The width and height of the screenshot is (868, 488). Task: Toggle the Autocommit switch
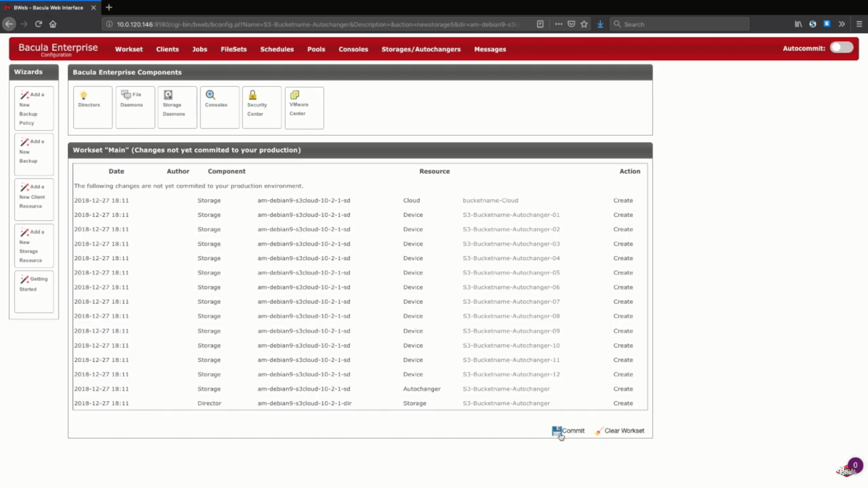(841, 48)
